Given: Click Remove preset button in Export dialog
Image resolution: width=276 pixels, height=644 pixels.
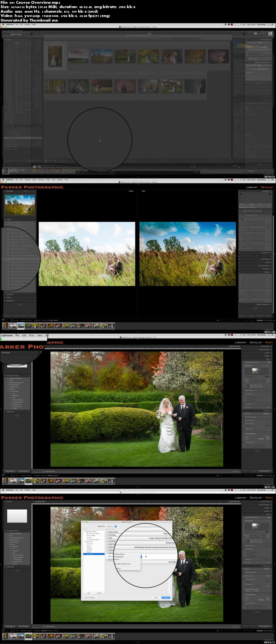Looking at the screenshot, I should pos(99,593).
